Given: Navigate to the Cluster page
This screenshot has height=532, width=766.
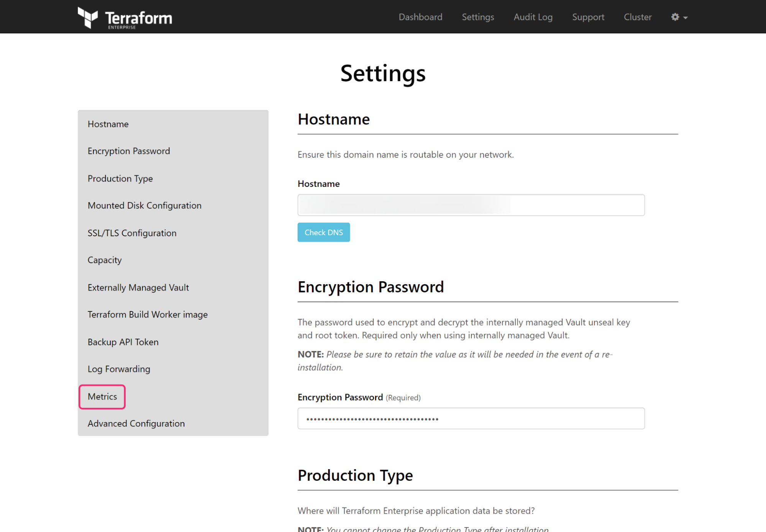Looking at the screenshot, I should pyautogui.click(x=637, y=17).
